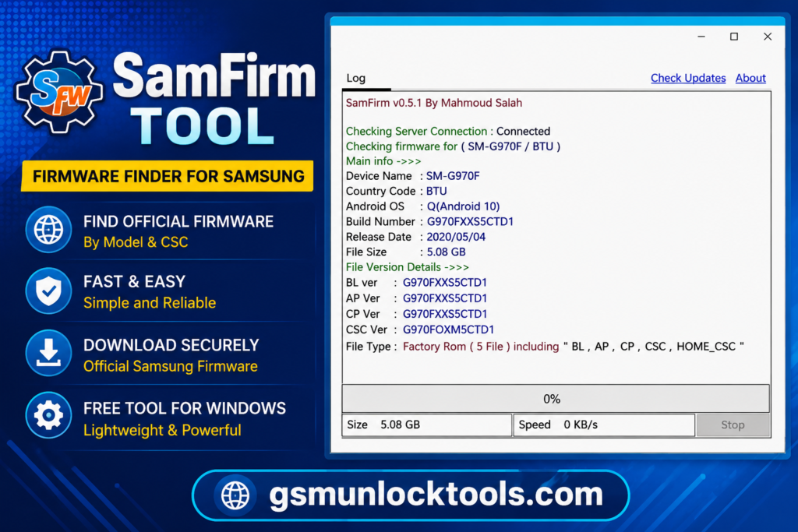Viewport: 798px width, 532px height.
Task: Click the Android OS value Q(Android 10)
Action: pos(463,206)
